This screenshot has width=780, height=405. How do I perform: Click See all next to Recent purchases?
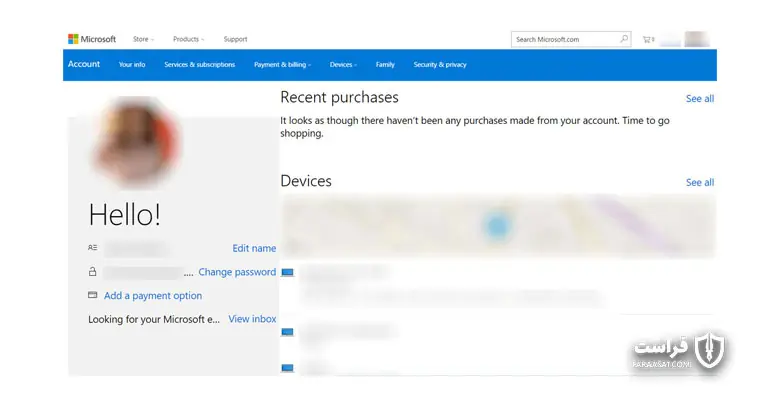(699, 99)
